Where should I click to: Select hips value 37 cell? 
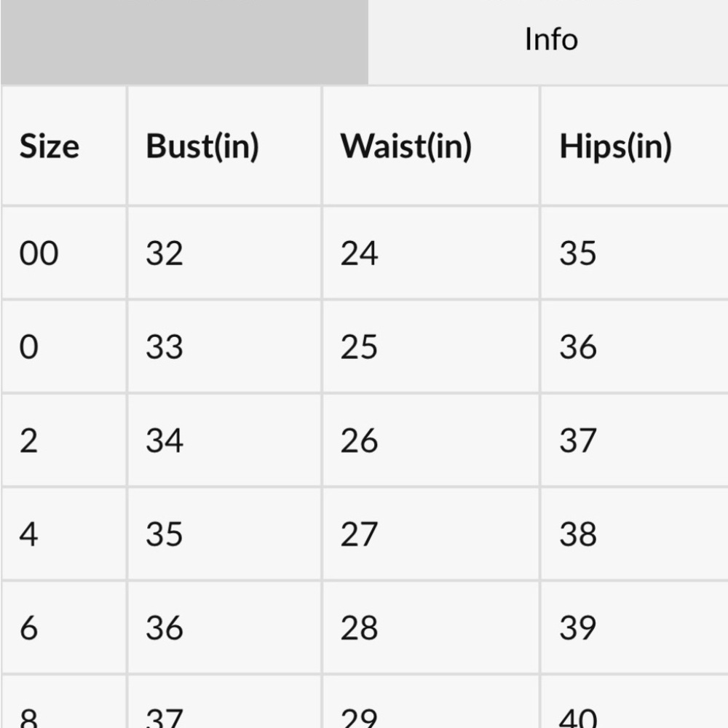[x=635, y=440]
